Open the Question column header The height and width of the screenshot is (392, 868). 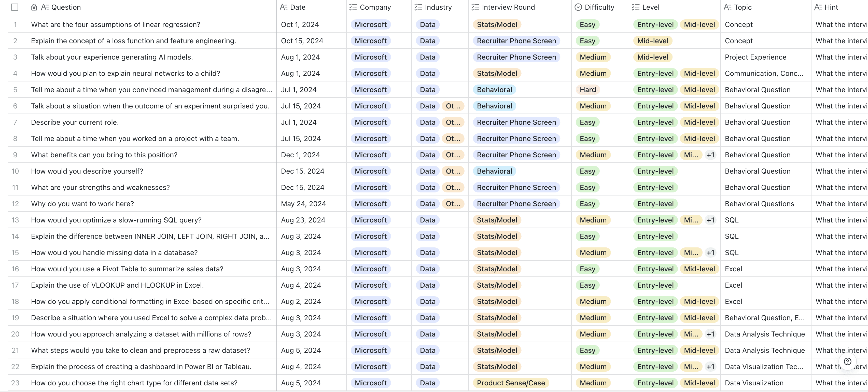coord(66,7)
